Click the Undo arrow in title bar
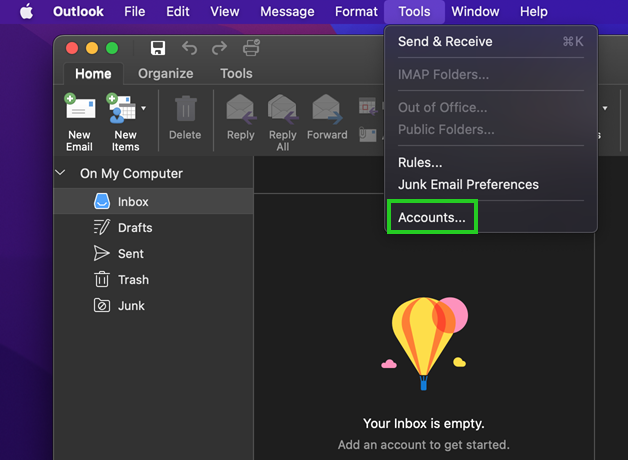The image size is (628, 460). [189, 48]
